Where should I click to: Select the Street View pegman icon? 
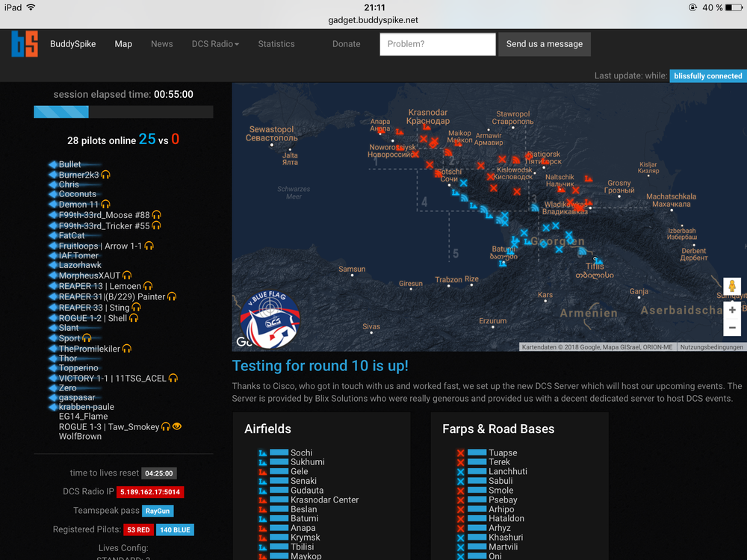coord(732,286)
